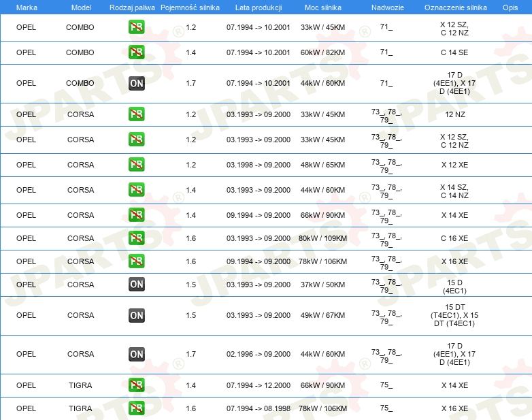This screenshot has width=532, height=420.
Task: Click 73_, 78_, 79_ body cell in X 12 XE row
Action: tap(386, 166)
